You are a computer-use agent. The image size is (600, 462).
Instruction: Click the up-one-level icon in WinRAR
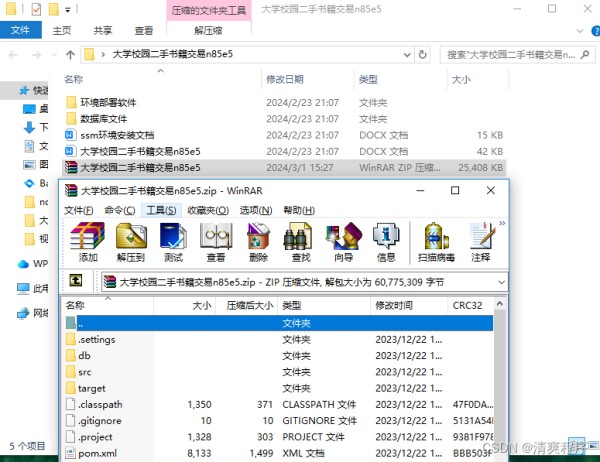coord(76,281)
